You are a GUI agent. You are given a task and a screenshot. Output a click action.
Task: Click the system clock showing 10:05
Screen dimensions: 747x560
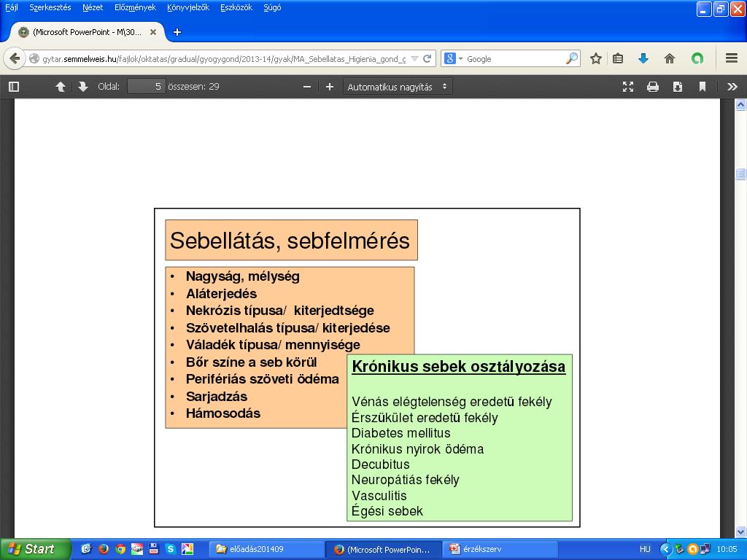(x=727, y=549)
